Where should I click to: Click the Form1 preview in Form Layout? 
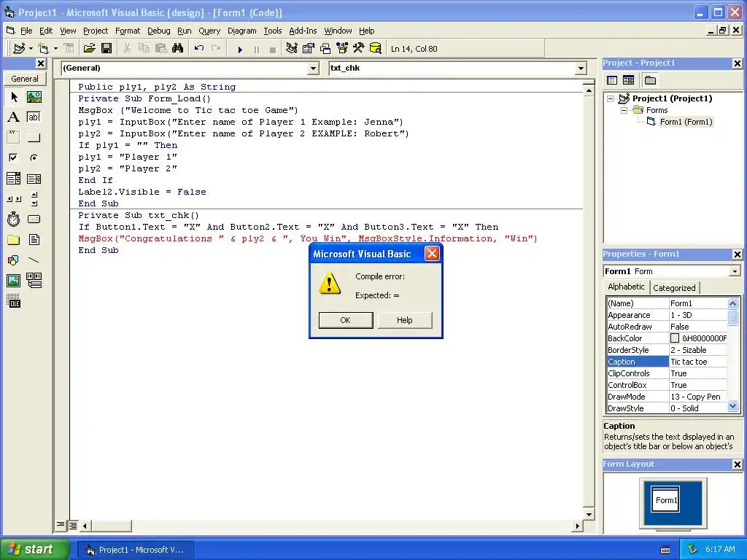coord(665,499)
